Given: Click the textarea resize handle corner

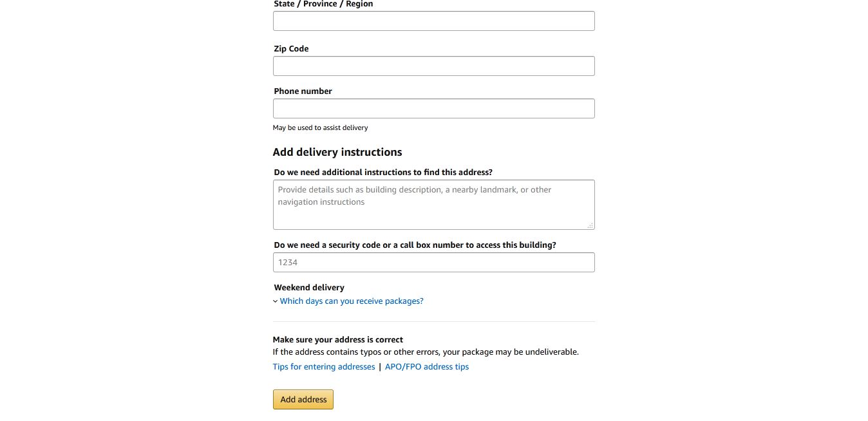Looking at the screenshot, I should point(590,225).
